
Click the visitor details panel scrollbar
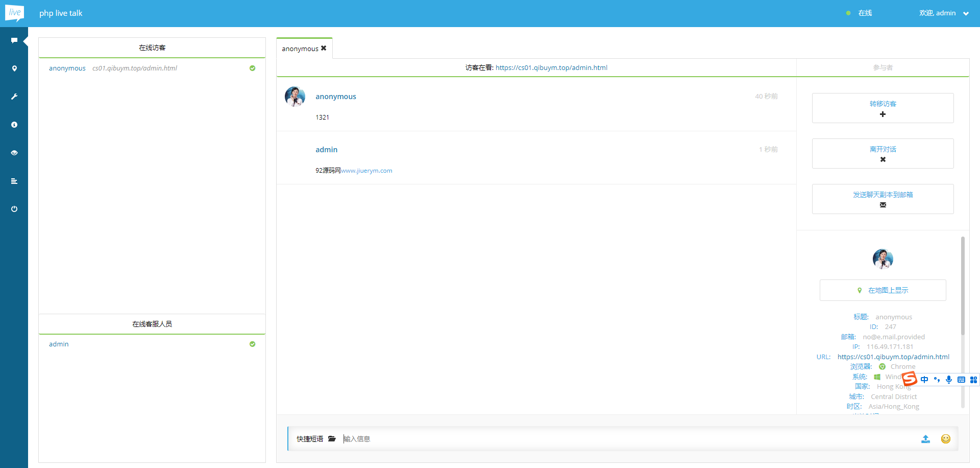[x=963, y=286]
